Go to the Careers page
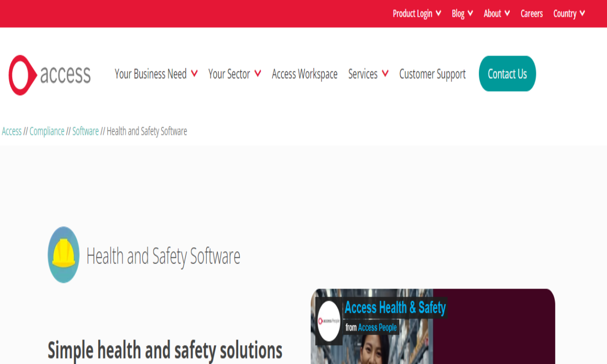Viewport: 607px width, 364px height. (532, 14)
